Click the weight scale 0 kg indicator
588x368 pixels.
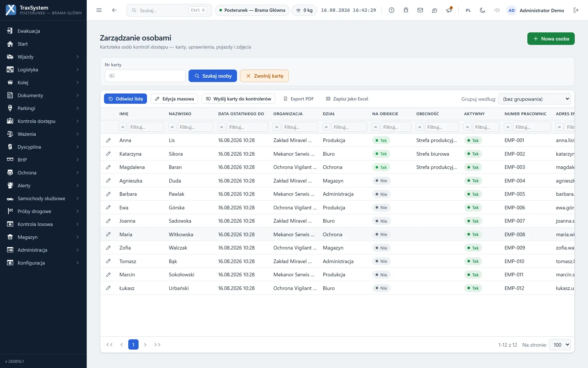pos(305,10)
